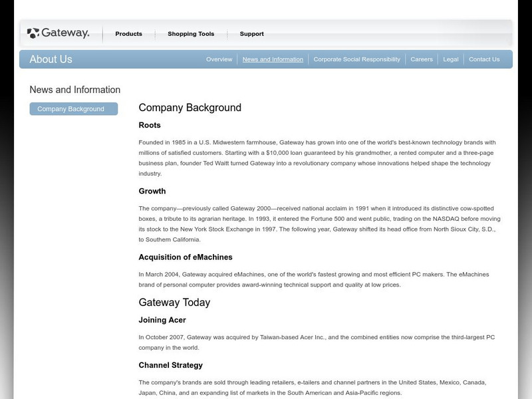Open the Legal page link
Viewport: 532px width, 399px height.
point(451,59)
